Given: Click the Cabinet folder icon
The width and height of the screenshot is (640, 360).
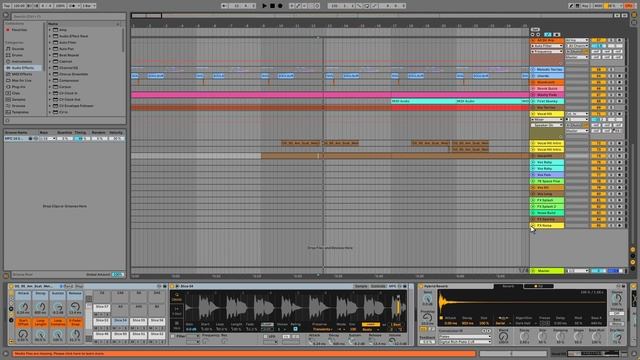Looking at the screenshot, I should point(56,62).
